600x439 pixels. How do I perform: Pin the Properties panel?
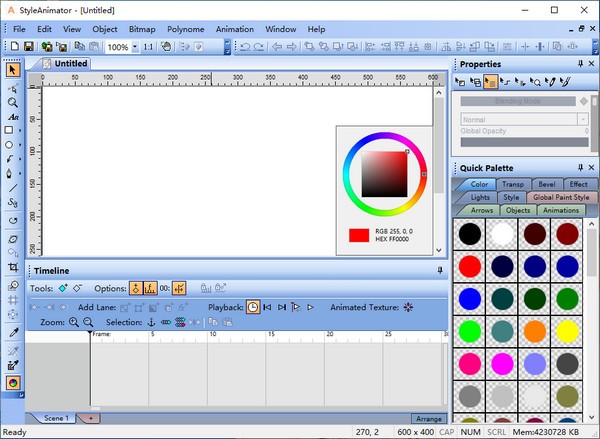[x=580, y=64]
